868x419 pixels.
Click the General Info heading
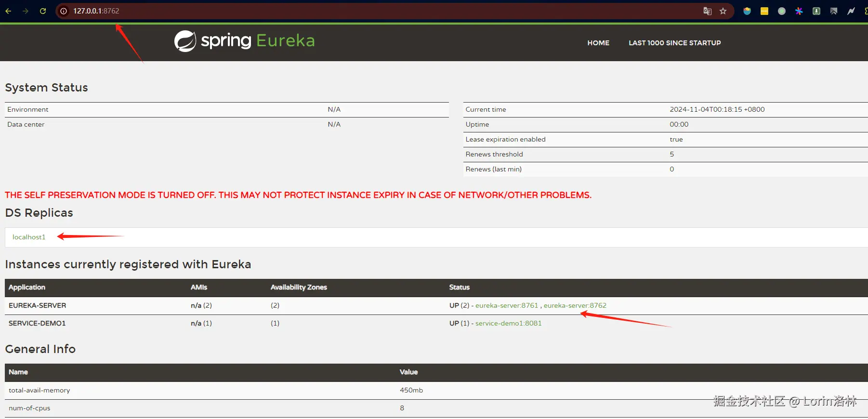click(x=40, y=349)
